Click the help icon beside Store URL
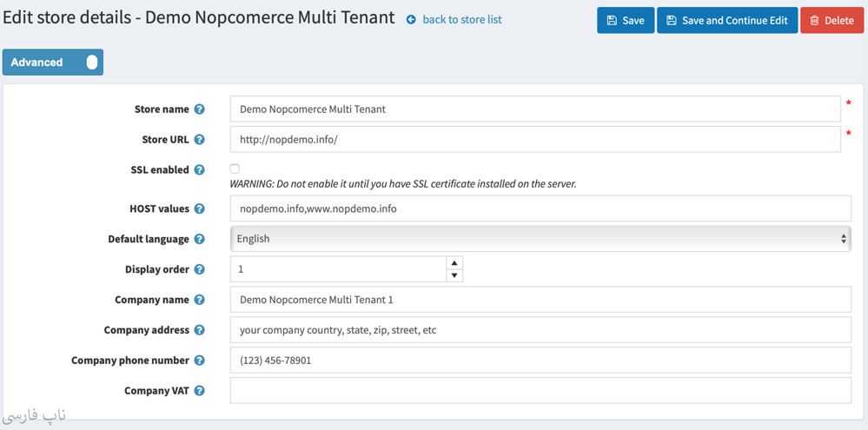Image resolution: width=868 pixels, height=430 pixels. click(199, 140)
